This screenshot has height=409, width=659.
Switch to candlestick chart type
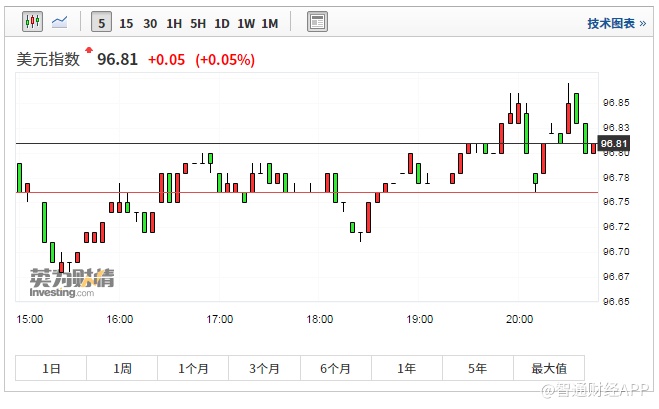pos(31,21)
